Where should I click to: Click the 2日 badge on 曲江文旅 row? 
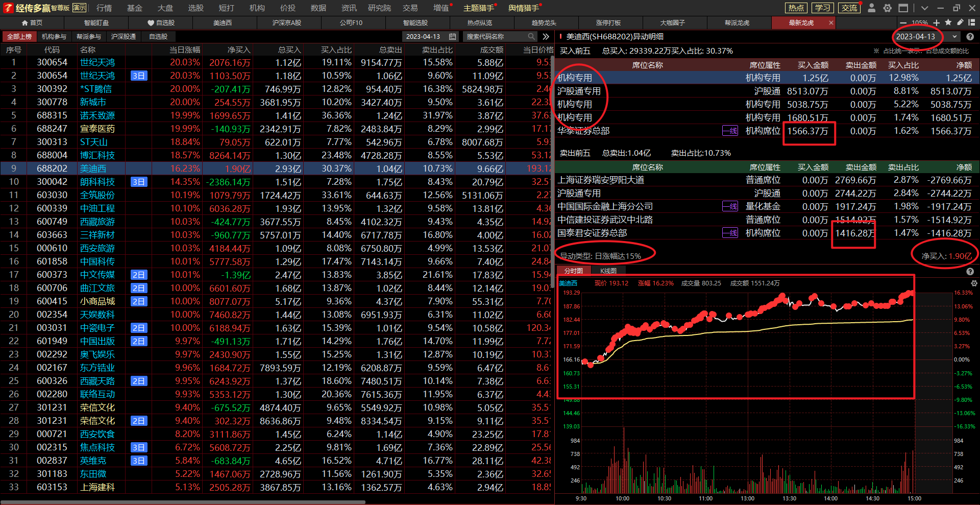(139, 288)
